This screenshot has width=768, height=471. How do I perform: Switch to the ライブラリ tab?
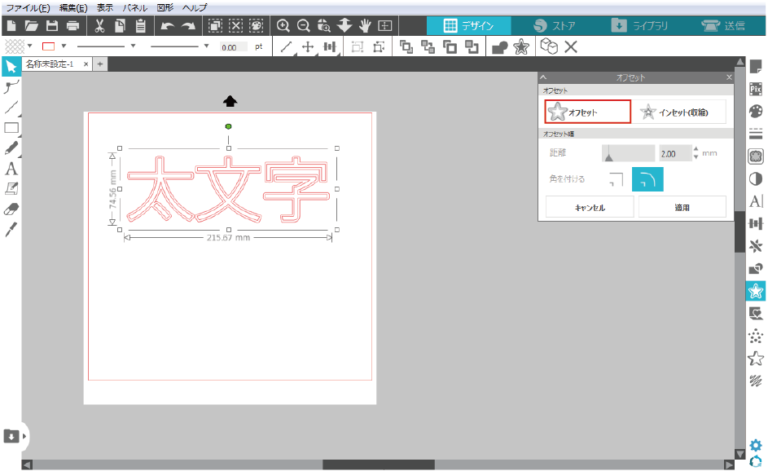(639, 25)
